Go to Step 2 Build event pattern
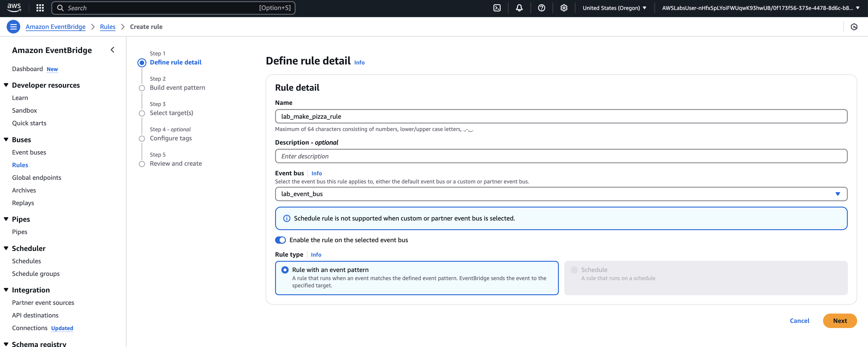Screen dimensions: 868x347 pos(177,88)
